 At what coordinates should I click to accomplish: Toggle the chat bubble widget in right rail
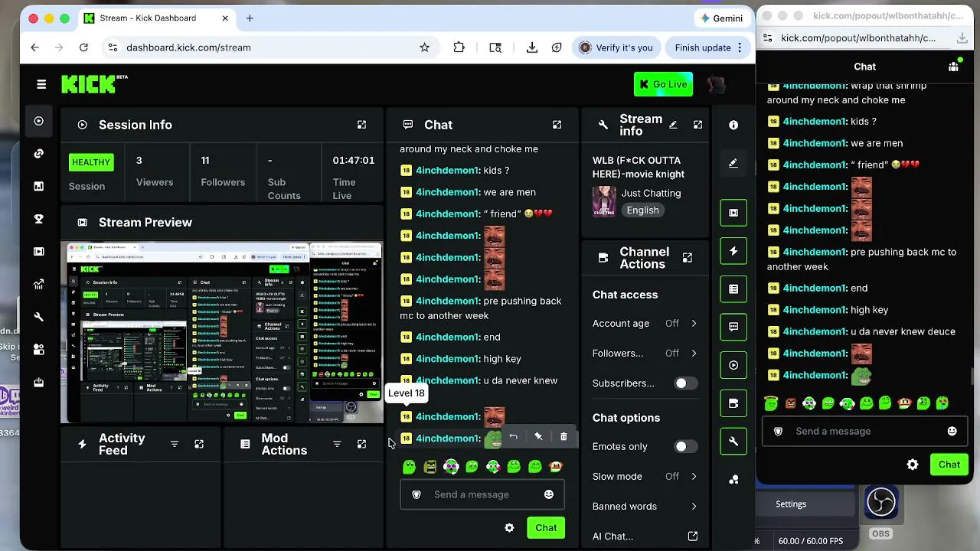coord(733,327)
